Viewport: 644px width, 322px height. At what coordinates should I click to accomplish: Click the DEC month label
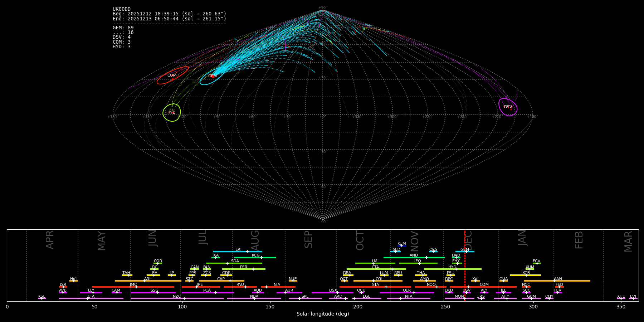point(469,240)
